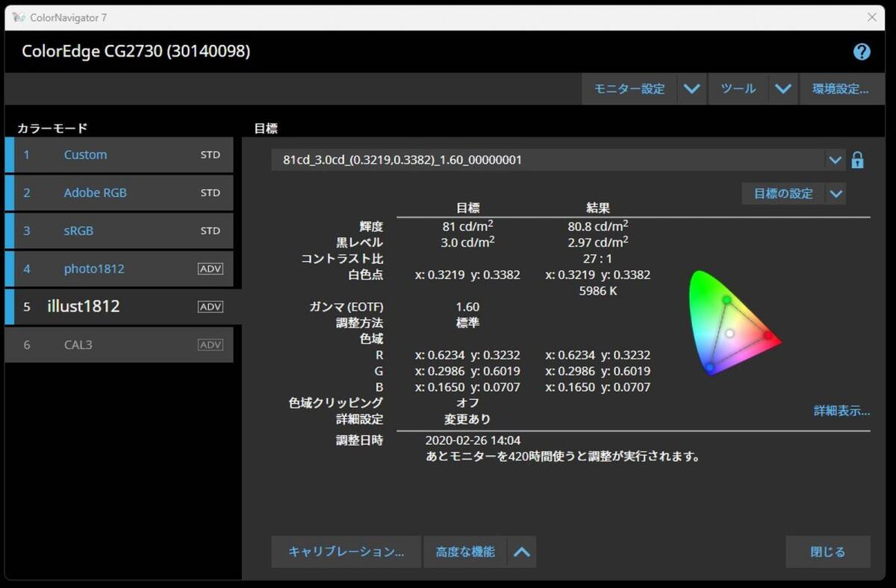
Task: Click the 高度な機能 button
Action: click(x=465, y=552)
